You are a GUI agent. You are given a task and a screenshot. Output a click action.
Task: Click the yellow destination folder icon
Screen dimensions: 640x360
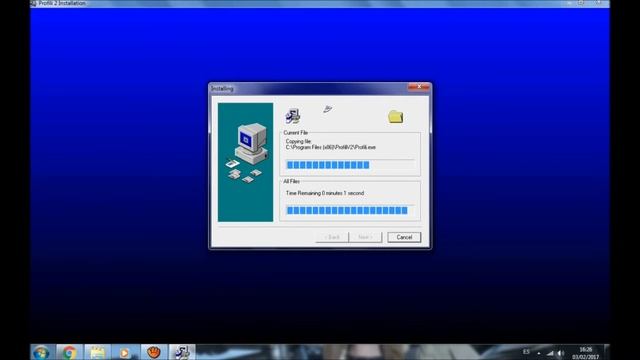pos(396,117)
